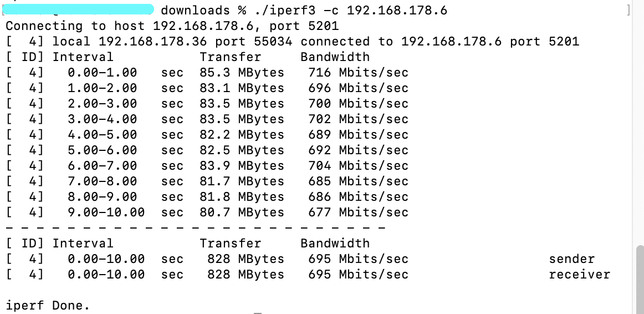The width and height of the screenshot is (644, 314).
Task: Click the 80.7 MBytes transfer value
Action: click(242, 212)
